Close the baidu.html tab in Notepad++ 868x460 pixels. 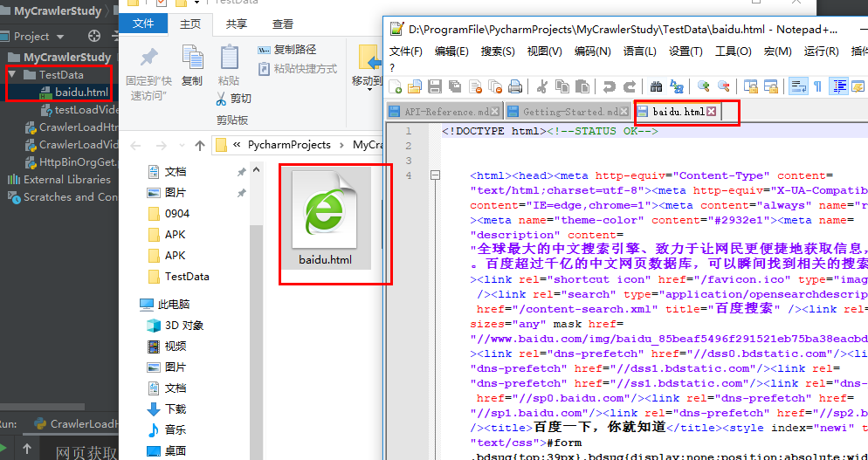click(712, 112)
